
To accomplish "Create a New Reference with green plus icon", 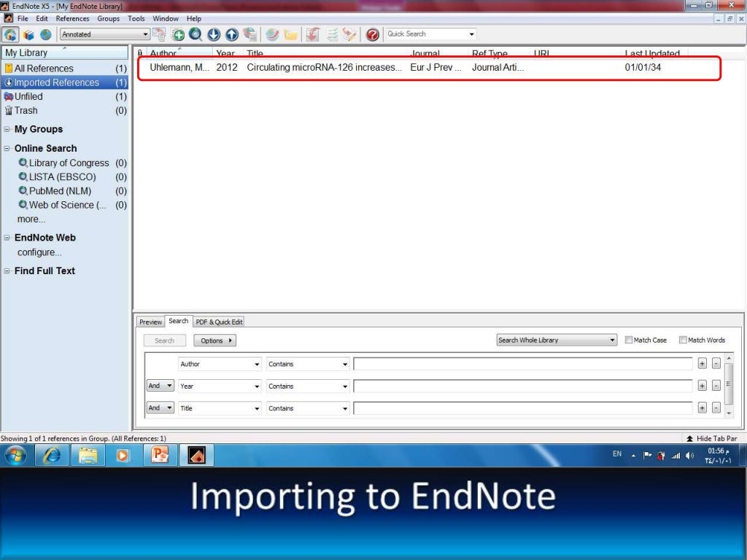I will coord(178,34).
